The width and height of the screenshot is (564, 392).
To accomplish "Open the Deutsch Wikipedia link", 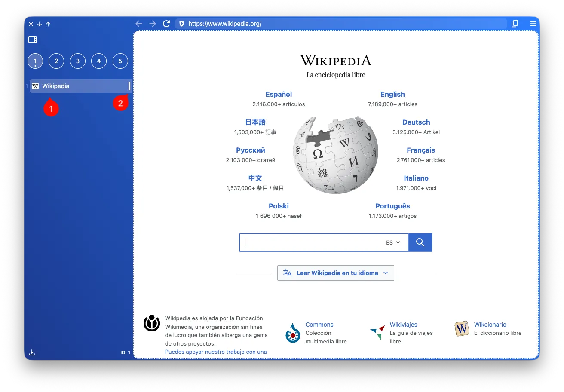I will pyautogui.click(x=416, y=122).
